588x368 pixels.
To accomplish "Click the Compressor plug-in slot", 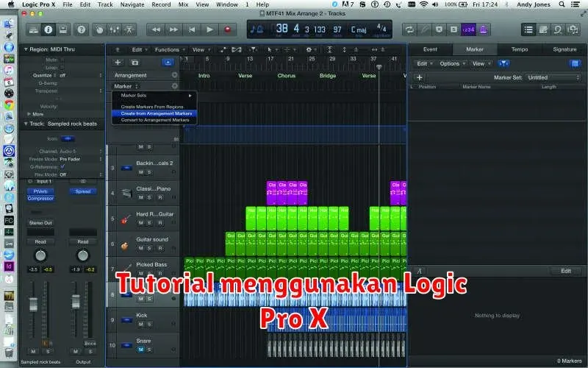I will coord(40,198).
